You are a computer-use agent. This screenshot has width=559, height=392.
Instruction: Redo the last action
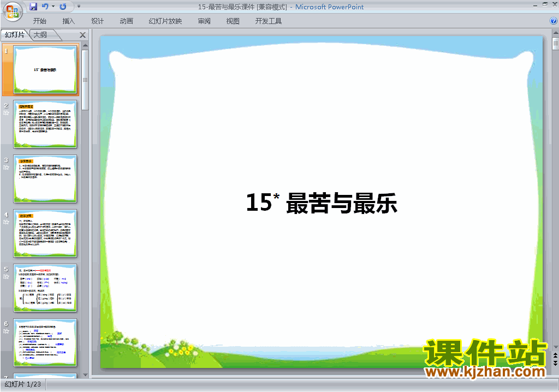pos(63,7)
